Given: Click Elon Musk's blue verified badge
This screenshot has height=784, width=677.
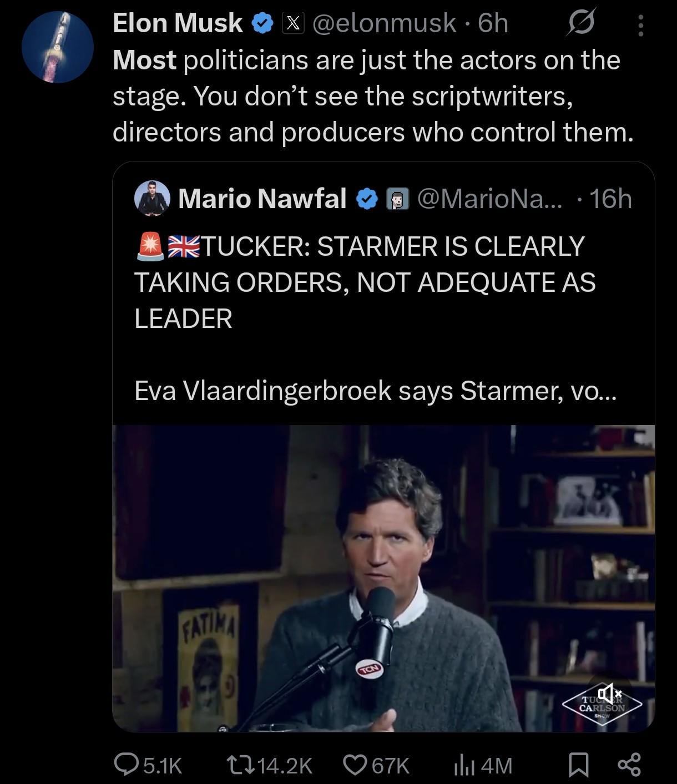Looking at the screenshot, I should point(261,23).
